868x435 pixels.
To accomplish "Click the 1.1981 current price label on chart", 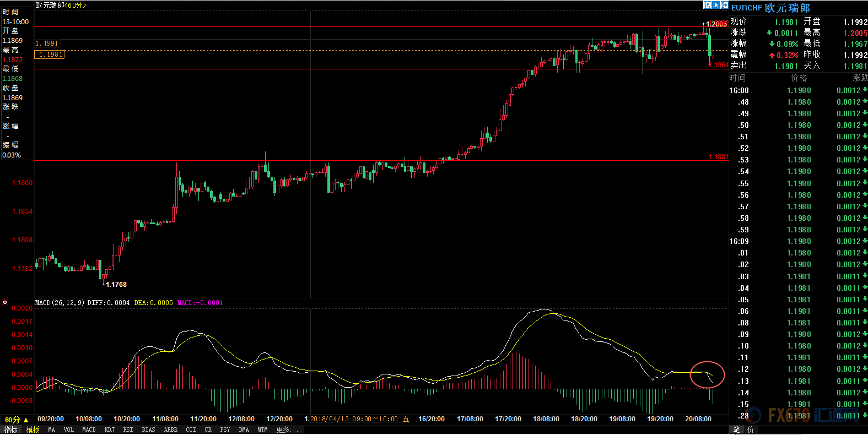I will coord(50,55).
